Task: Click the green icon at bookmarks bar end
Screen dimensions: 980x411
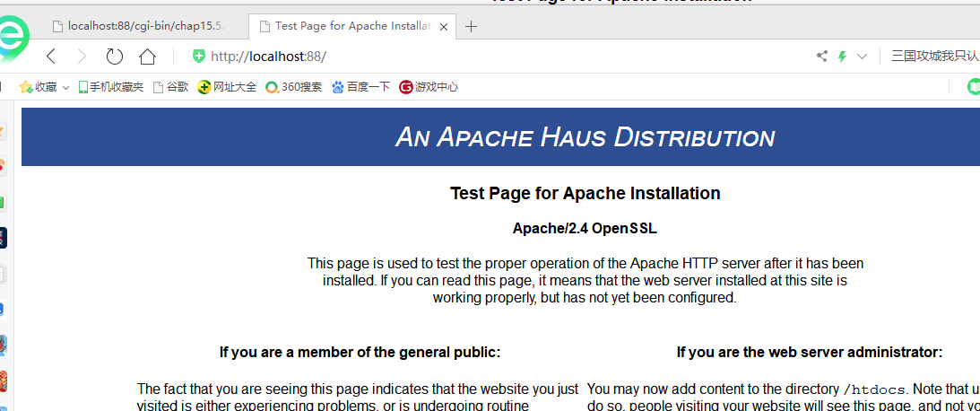Action: pos(973,87)
